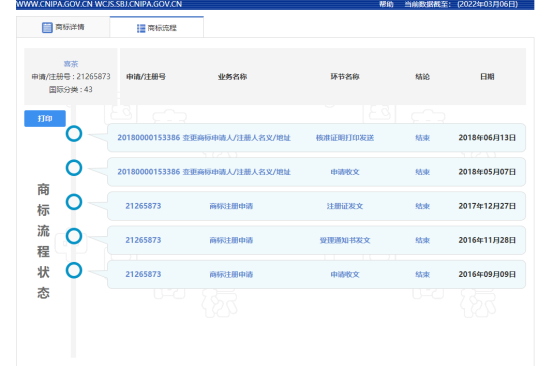Image resolution: width=554 pixels, height=366 pixels.
Task: Open 注册证发文 step link
Action: (345, 206)
